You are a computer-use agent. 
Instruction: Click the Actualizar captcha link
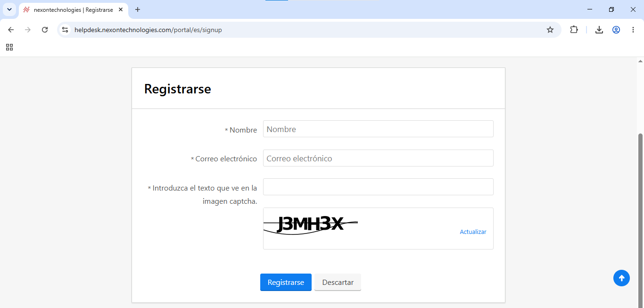[x=473, y=232]
